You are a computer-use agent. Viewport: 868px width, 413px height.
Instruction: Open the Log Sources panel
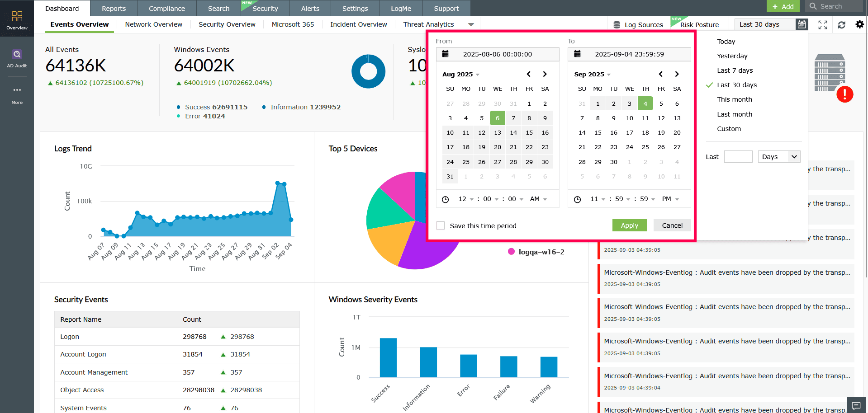coord(638,25)
